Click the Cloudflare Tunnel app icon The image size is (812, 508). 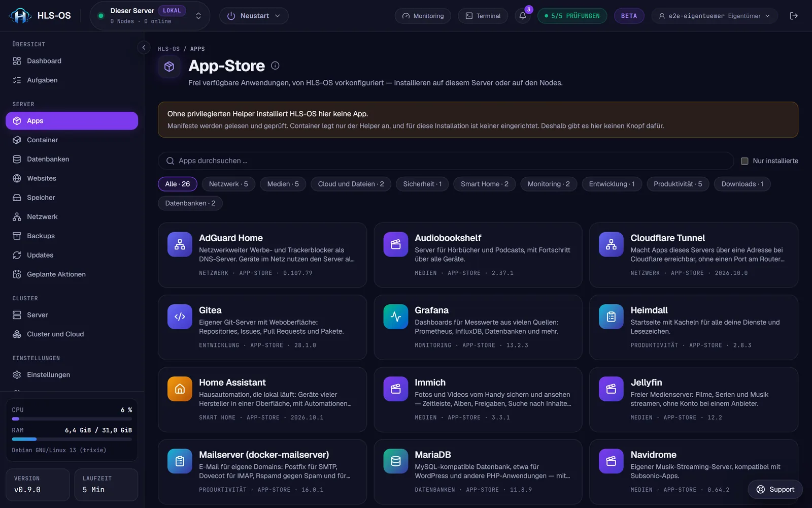pos(611,244)
